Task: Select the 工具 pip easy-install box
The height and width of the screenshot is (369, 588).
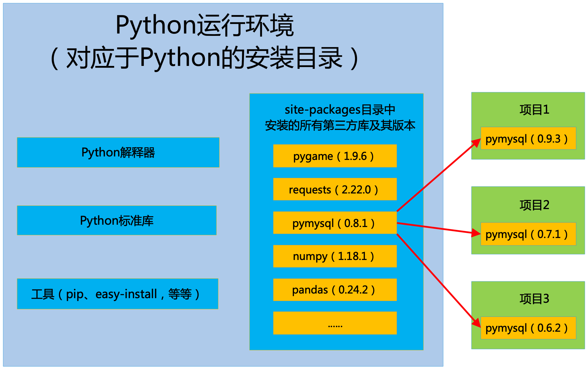Action: click(x=117, y=294)
